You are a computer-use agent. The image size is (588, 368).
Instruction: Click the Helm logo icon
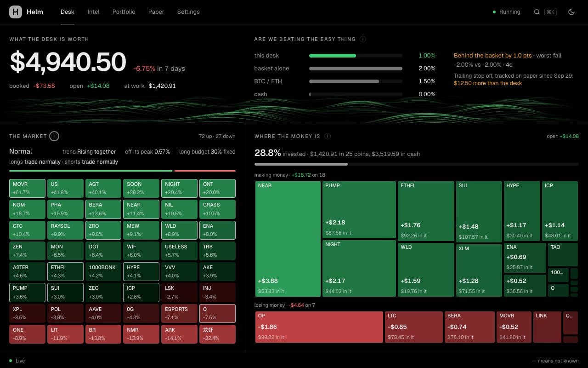(x=16, y=12)
